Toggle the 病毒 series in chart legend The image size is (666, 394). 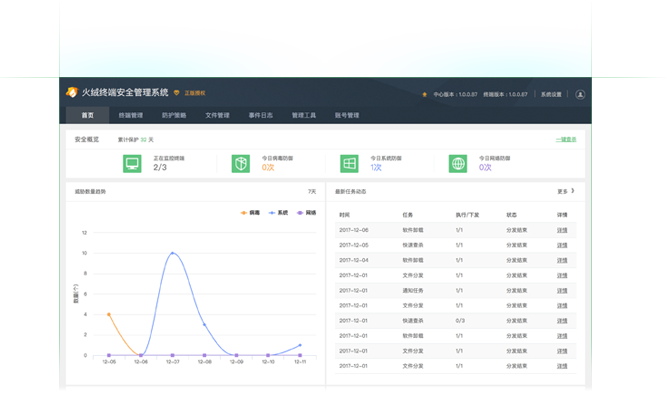(x=250, y=213)
